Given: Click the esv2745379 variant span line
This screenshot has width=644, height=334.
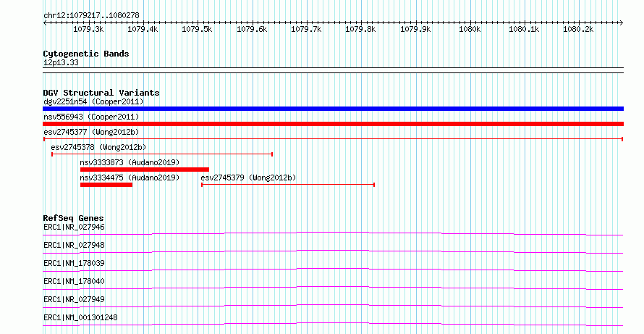Looking at the screenshot, I should [x=288, y=185].
